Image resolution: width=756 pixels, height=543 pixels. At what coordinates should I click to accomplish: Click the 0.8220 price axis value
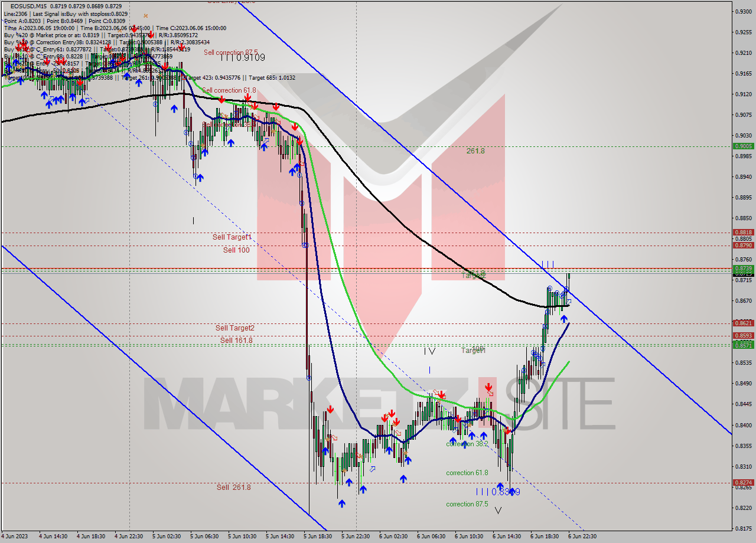pos(743,508)
